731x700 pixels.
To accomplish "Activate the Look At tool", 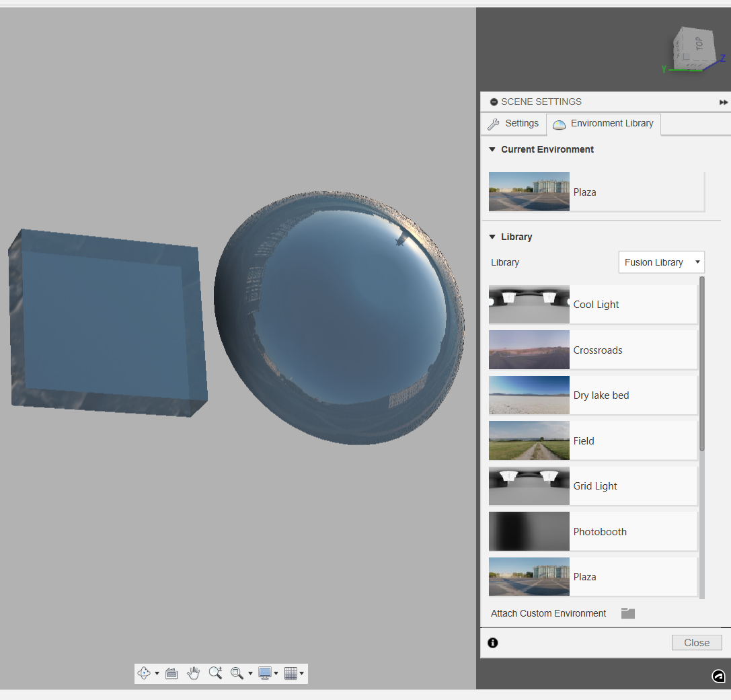I will tap(171, 673).
